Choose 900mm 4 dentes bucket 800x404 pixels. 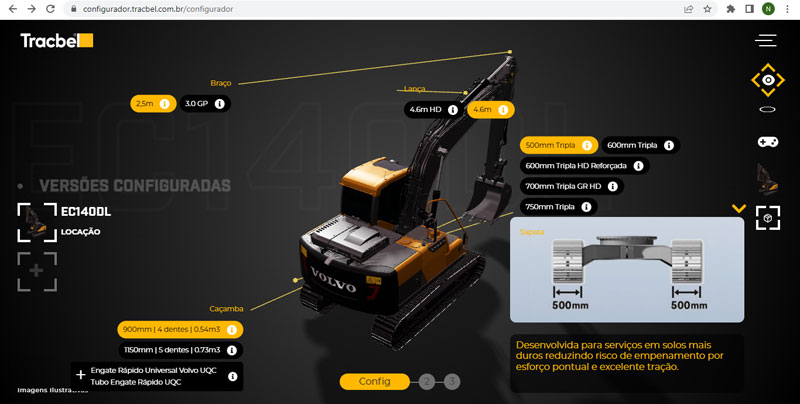(180, 330)
